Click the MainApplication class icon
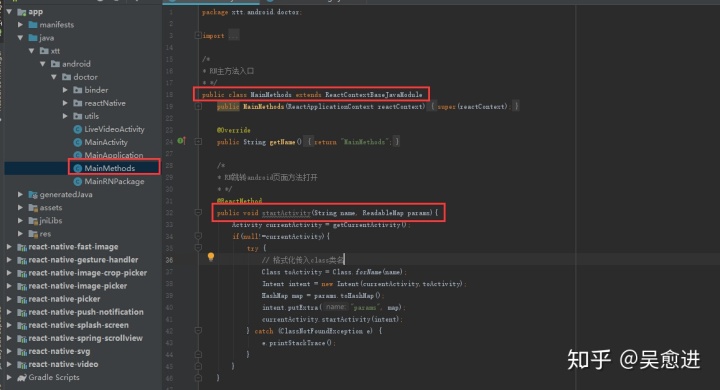 click(78, 155)
